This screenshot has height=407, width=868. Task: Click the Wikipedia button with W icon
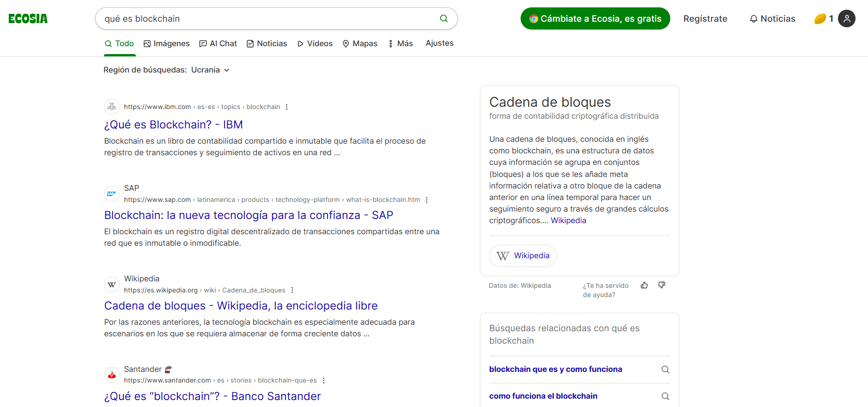point(522,256)
